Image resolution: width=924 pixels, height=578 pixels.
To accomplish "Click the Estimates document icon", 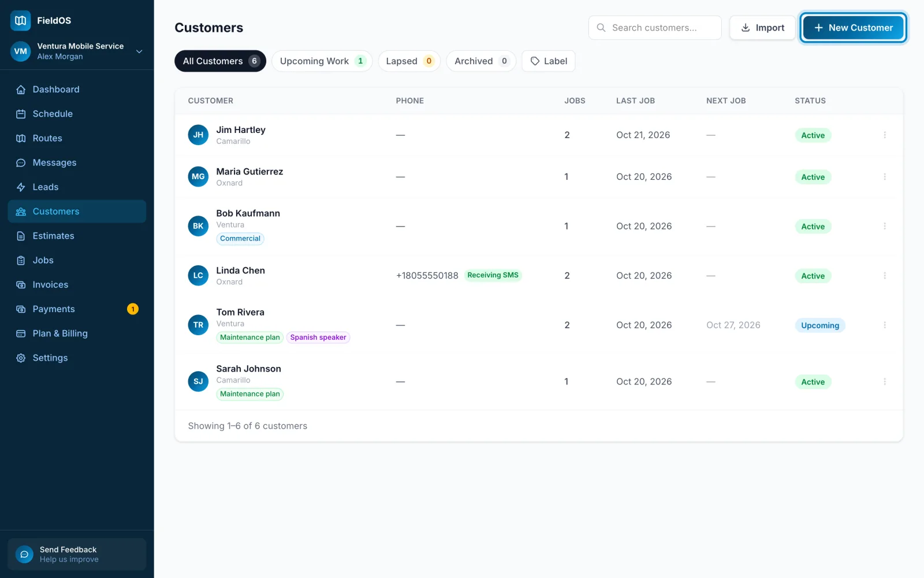I will 21,236.
